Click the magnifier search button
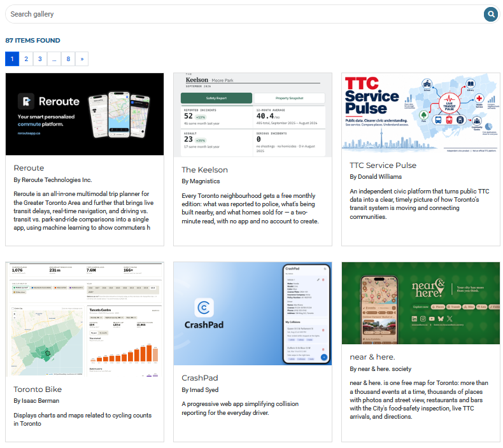Image resolution: width=503 pixels, height=448 pixels. click(x=490, y=14)
